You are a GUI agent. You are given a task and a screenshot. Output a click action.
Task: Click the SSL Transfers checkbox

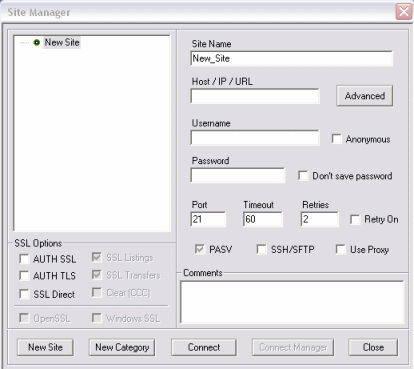pyautogui.click(x=97, y=275)
